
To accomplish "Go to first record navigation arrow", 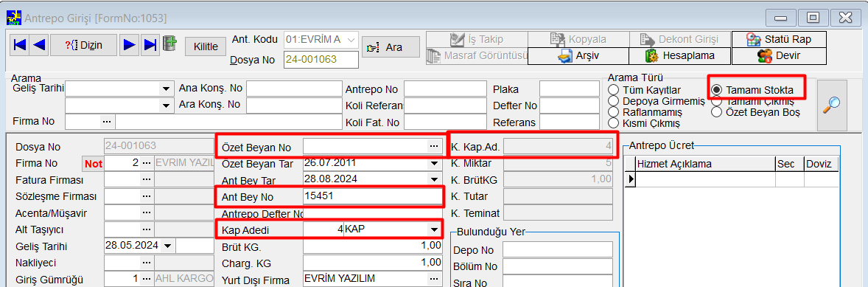I will coord(19,45).
